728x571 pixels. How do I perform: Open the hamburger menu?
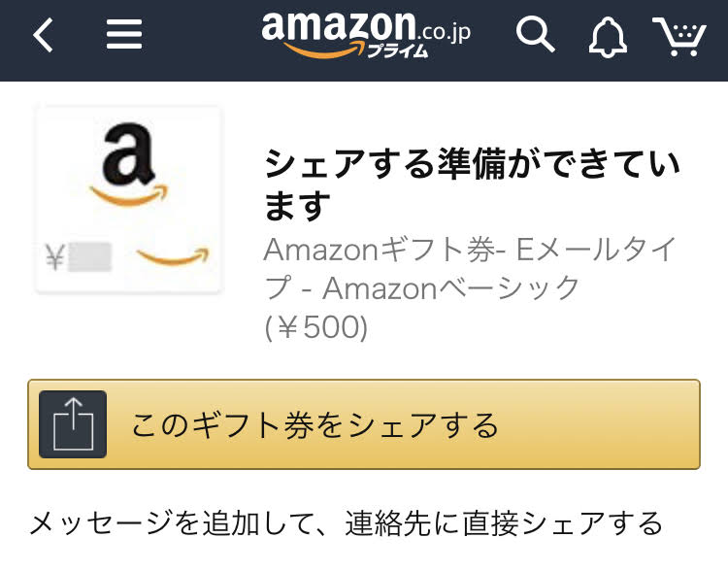124,34
